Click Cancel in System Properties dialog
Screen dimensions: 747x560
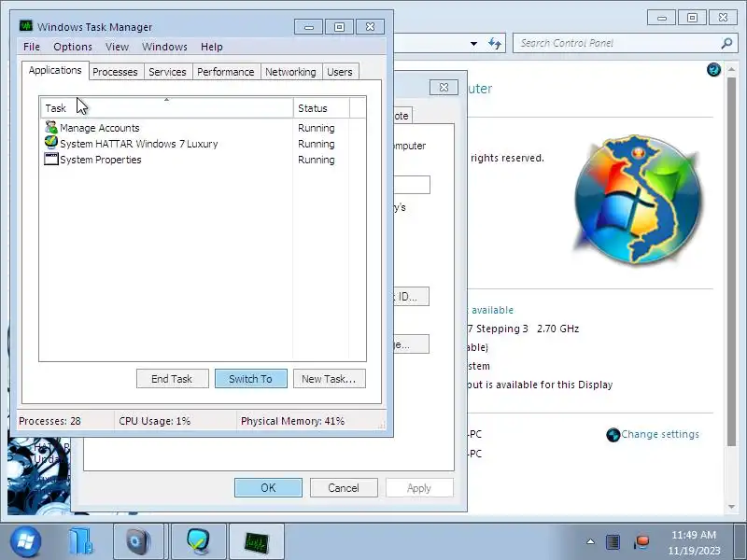point(344,487)
